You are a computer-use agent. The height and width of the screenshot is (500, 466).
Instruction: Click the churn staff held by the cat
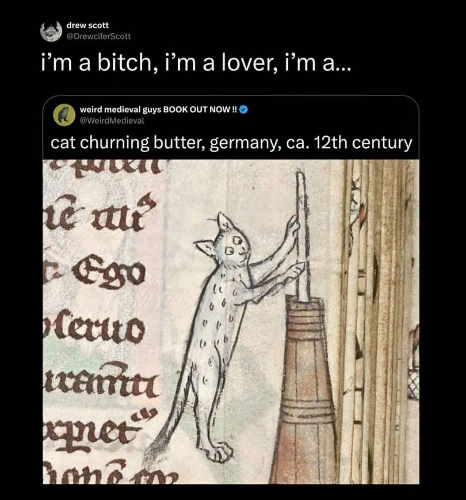point(302,235)
